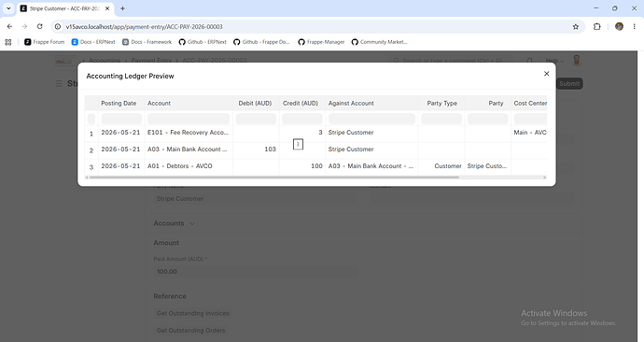The height and width of the screenshot is (342, 644).
Task: Click the Paid Amount field showing 100.00
Action: point(255,271)
